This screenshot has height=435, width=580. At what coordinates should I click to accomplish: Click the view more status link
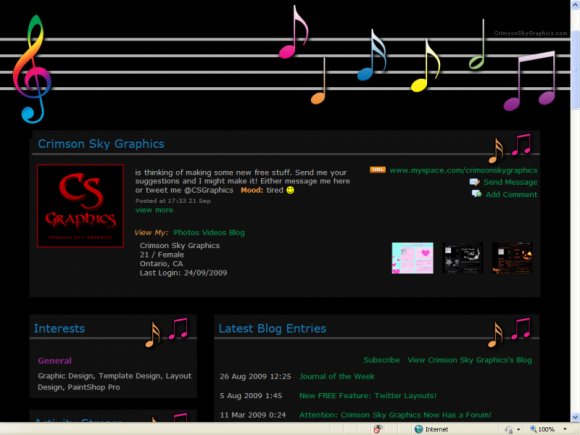(154, 210)
